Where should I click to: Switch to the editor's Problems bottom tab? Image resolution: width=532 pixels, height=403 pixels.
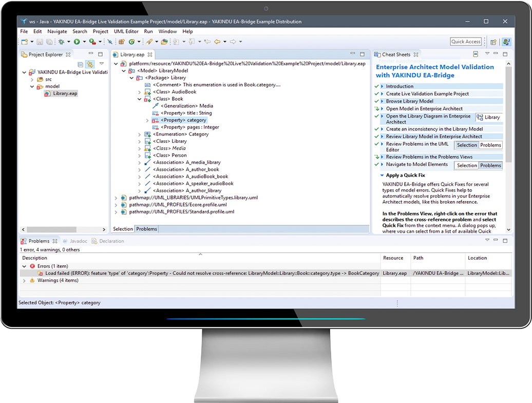pos(146,229)
